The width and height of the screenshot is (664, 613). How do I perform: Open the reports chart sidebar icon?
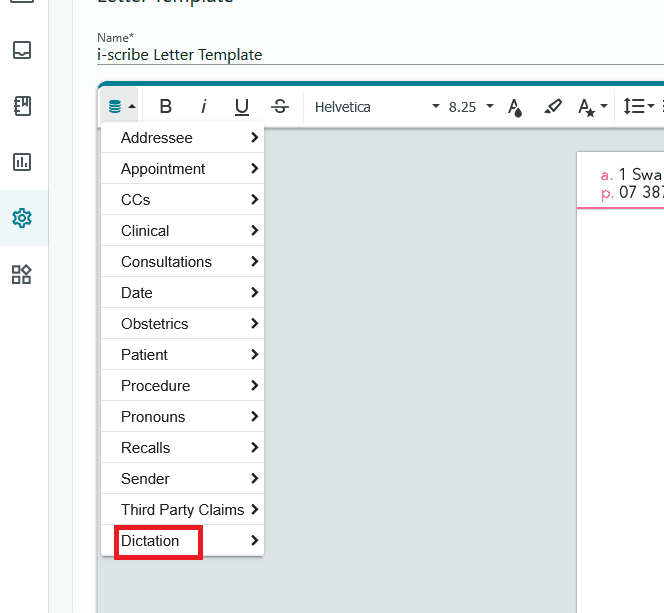[x=22, y=162]
